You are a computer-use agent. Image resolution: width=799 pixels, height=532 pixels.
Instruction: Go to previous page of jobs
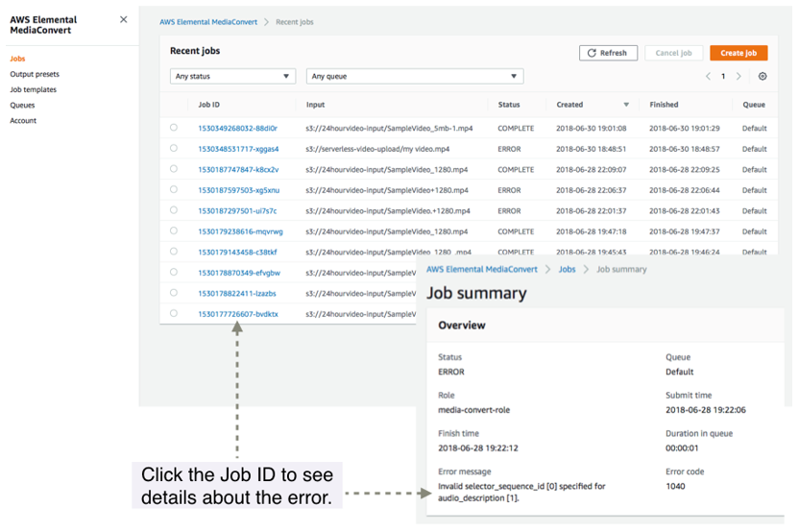tap(709, 76)
